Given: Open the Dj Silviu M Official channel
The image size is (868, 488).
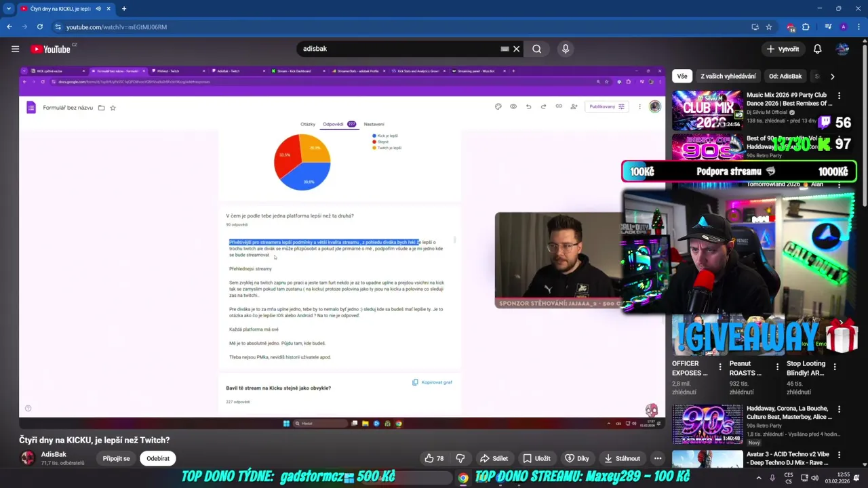Looking at the screenshot, I should click(x=766, y=113).
